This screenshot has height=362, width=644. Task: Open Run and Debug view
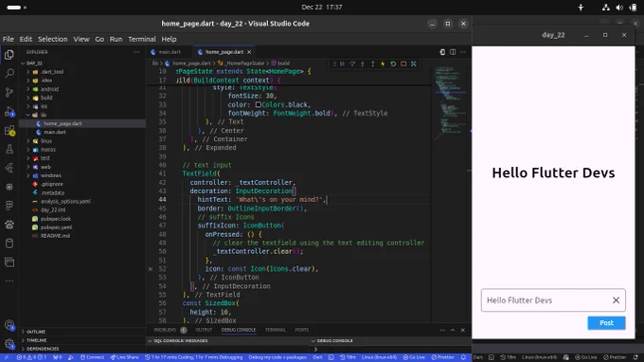click(9, 112)
